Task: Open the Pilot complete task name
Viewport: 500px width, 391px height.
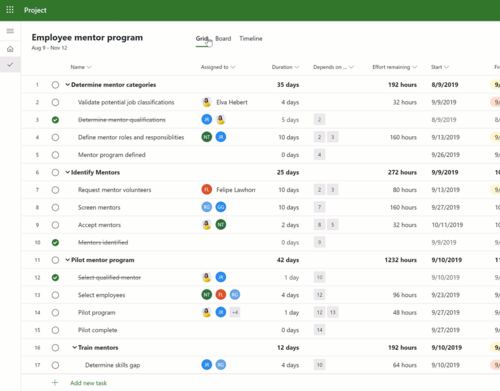Action: click(x=97, y=330)
